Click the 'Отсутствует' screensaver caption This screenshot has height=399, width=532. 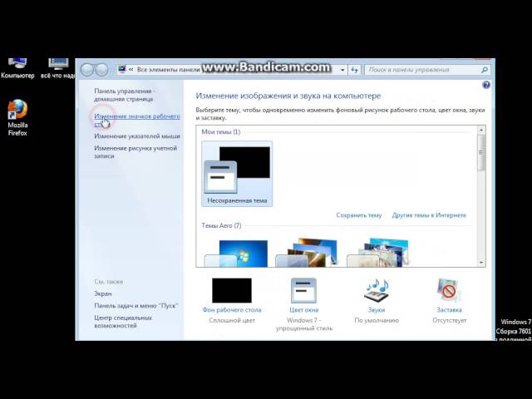(449, 320)
